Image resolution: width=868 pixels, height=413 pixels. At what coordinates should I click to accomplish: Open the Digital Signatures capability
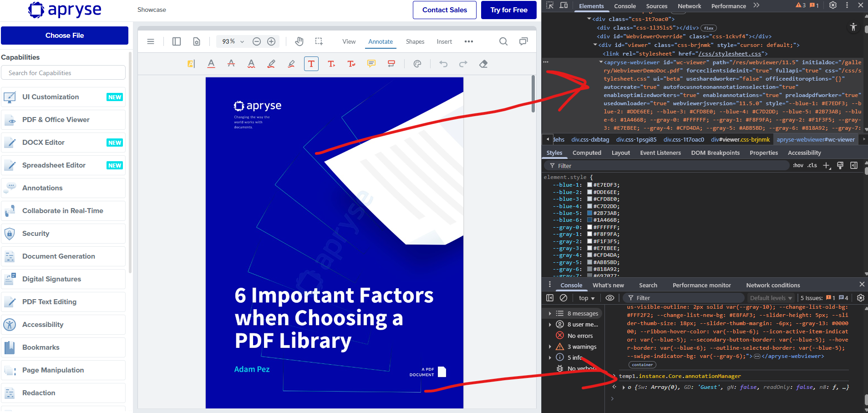click(x=63, y=279)
